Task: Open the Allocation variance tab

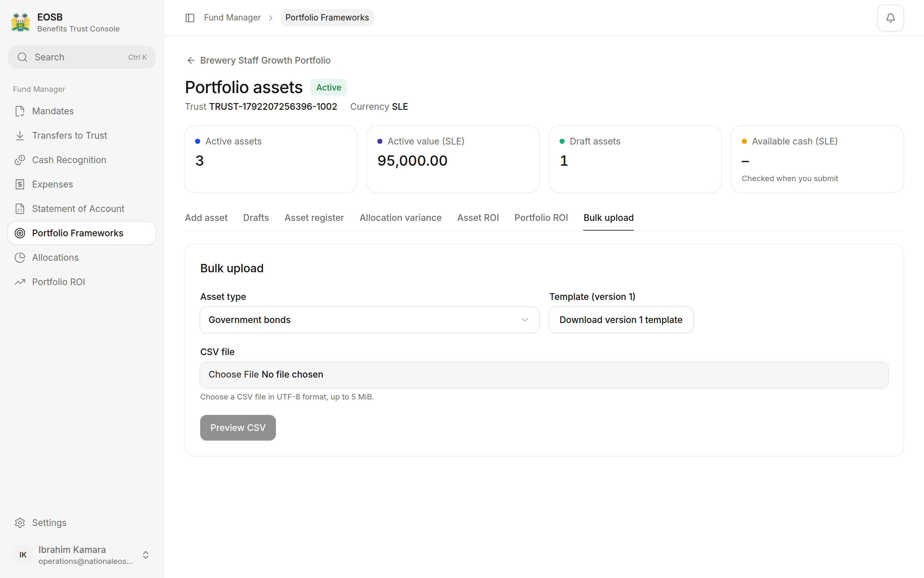Action: pyautogui.click(x=400, y=217)
